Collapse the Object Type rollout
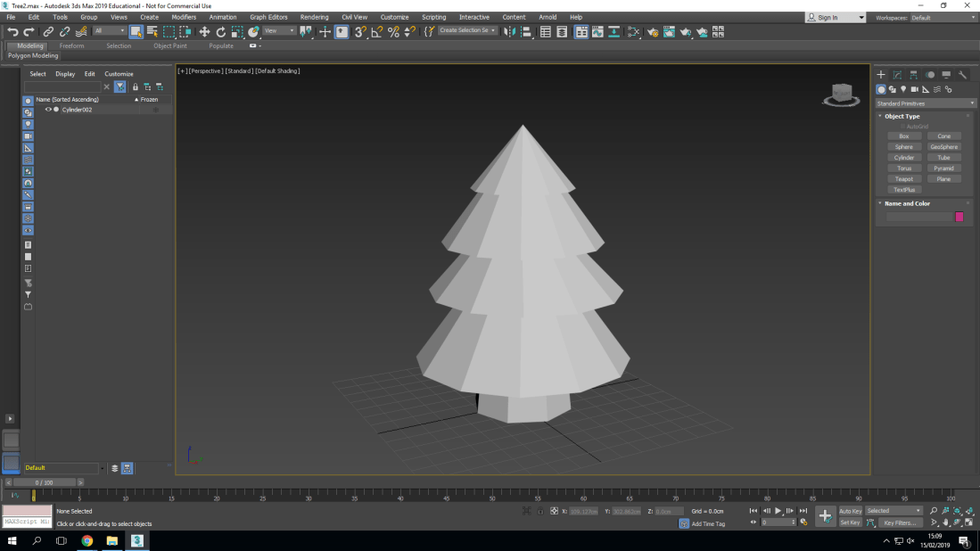Image resolution: width=980 pixels, height=551 pixels. click(x=902, y=116)
